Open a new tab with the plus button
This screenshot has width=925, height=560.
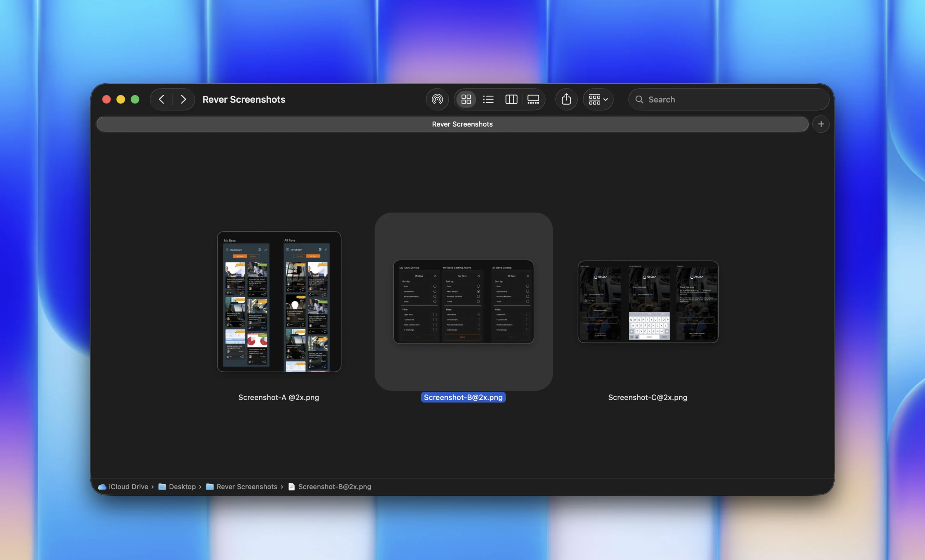coord(821,124)
